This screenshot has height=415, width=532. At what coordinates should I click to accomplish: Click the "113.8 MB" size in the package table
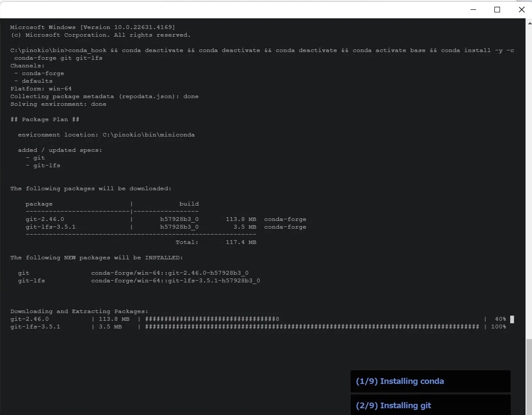(241, 219)
